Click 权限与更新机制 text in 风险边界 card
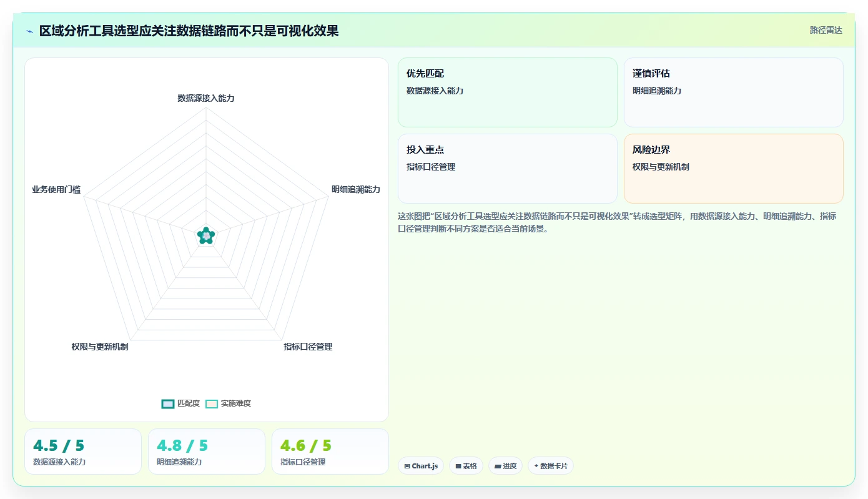The width and height of the screenshot is (868, 499). click(x=661, y=167)
